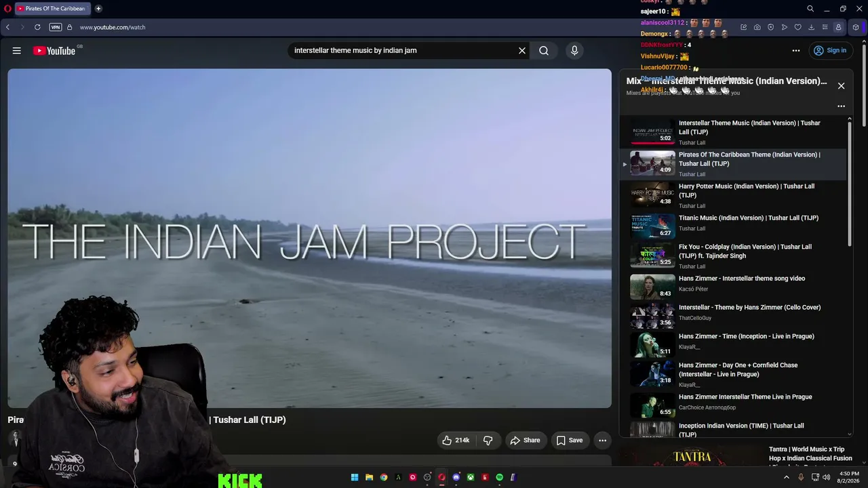868x488 pixels.
Task: Open the Opera snapshot camera tool
Action: point(757,27)
